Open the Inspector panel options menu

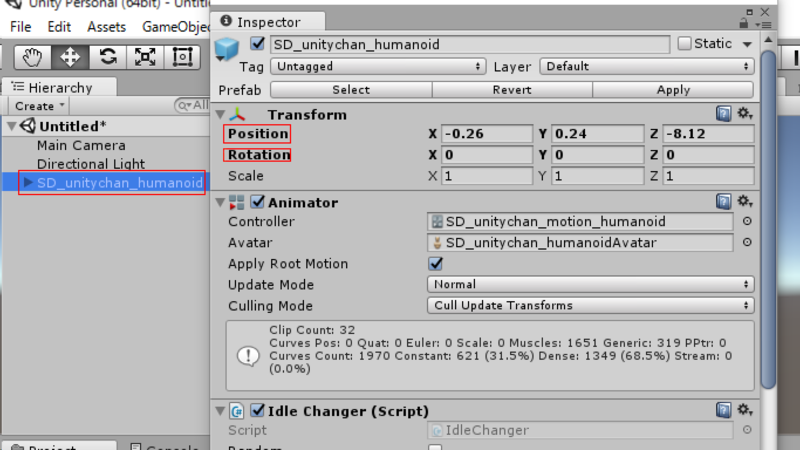tap(763, 24)
